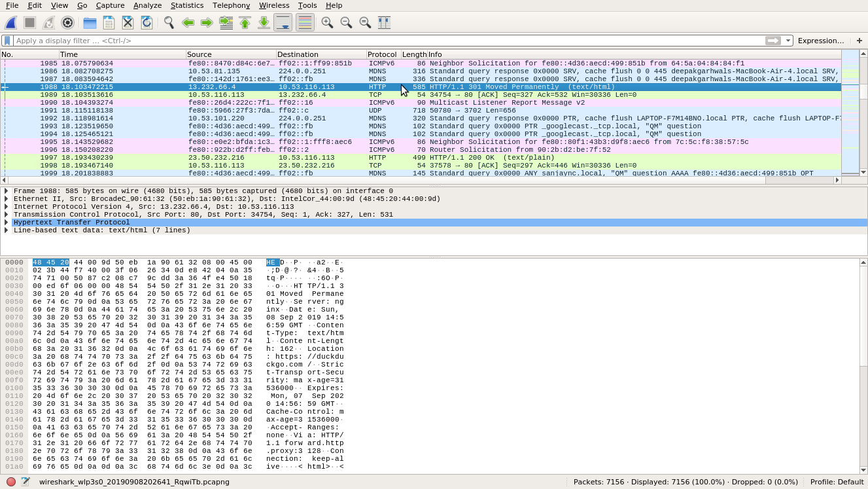Toggle packet colorizing rules
868x489 pixels.
point(305,22)
